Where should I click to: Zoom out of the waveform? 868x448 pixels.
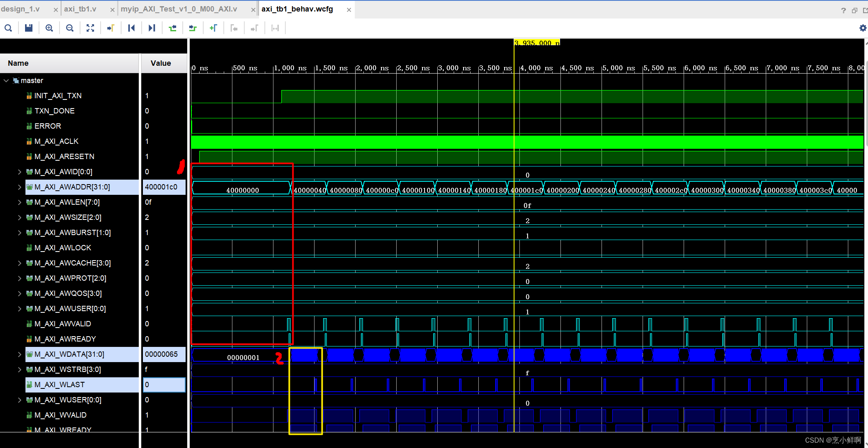pos(70,28)
